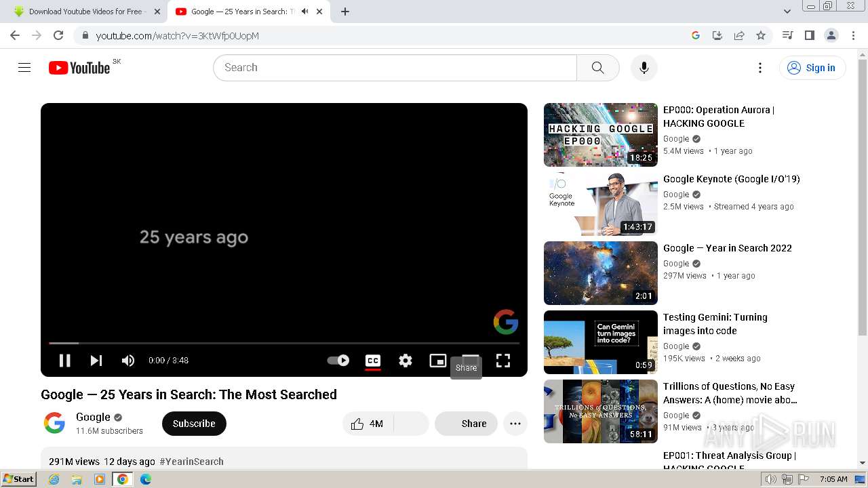868x488 pixels.
Task: Reload the current page
Action: click(x=58, y=35)
